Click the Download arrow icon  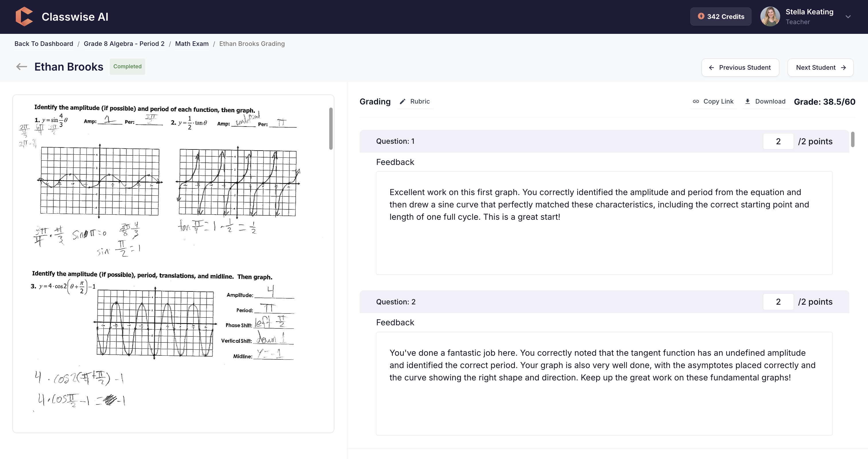pyautogui.click(x=747, y=101)
